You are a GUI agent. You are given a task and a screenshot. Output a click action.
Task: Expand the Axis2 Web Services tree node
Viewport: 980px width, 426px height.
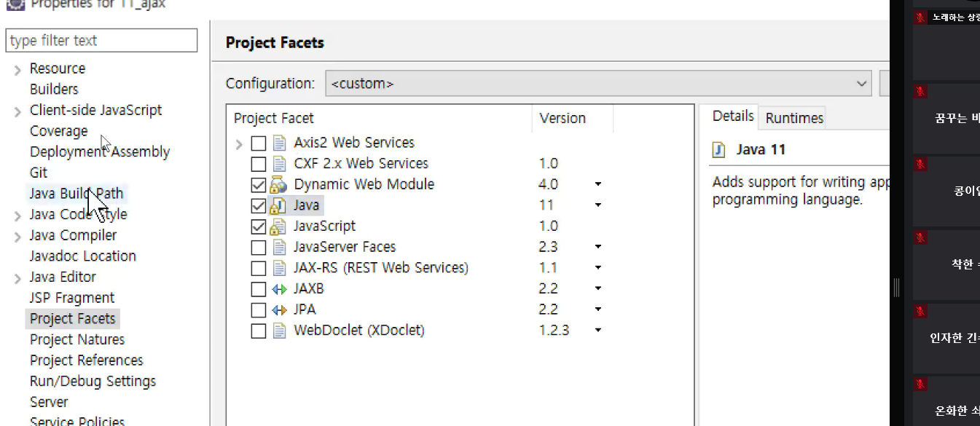click(239, 143)
